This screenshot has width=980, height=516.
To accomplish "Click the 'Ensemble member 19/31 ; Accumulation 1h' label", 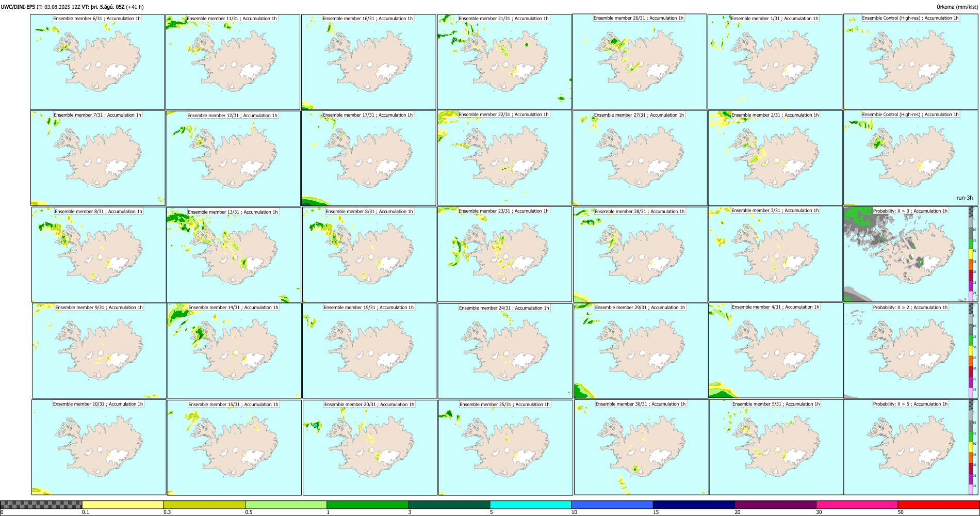I will 369,308.
